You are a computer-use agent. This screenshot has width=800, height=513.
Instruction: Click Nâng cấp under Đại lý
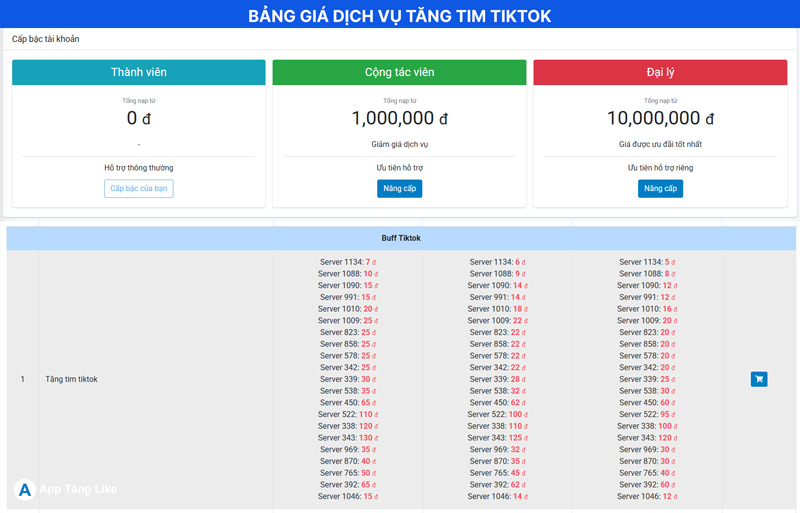660,188
